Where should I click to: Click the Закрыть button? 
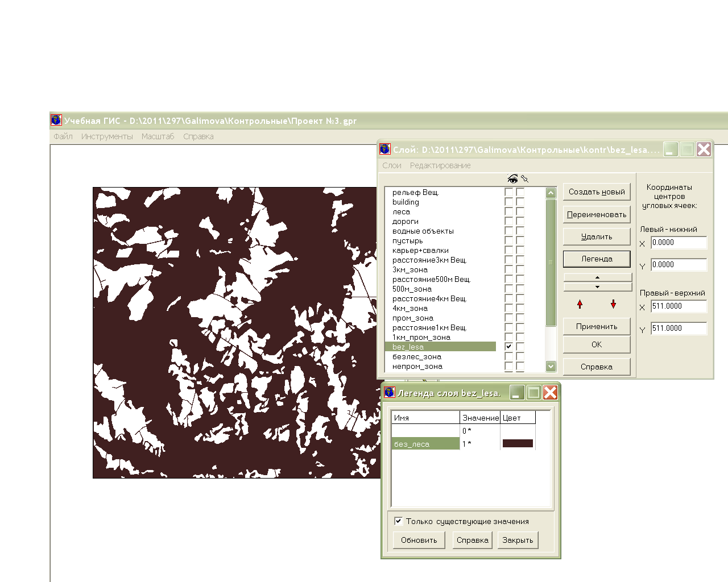[518, 540]
